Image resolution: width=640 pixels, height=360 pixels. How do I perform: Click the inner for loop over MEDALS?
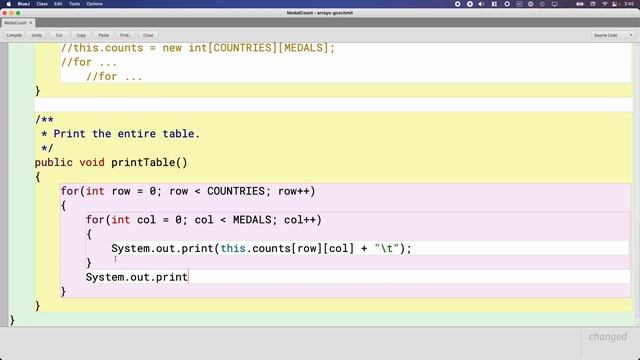[204, 220]
